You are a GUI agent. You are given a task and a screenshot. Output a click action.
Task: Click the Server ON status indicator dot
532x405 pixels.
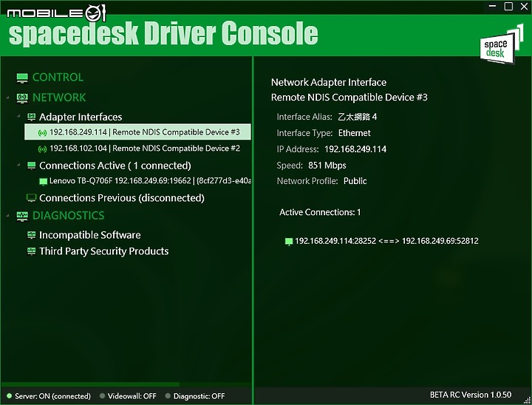coord(9,396)
